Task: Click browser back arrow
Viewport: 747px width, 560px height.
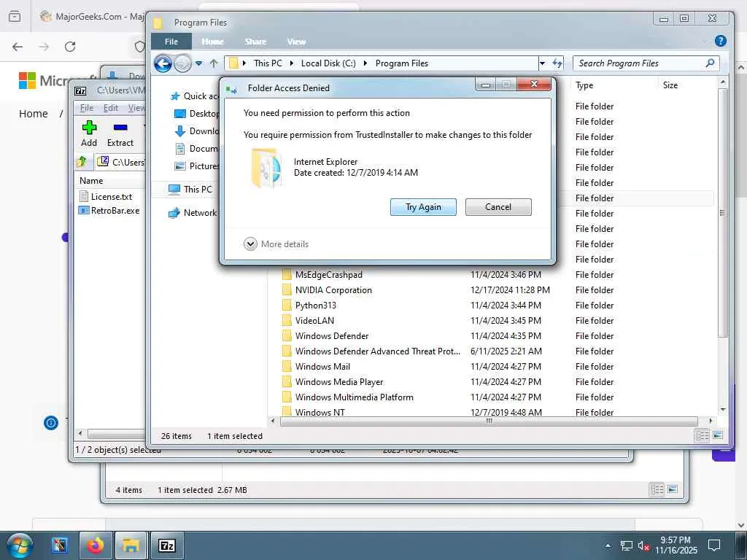Action: coord(18,47)
